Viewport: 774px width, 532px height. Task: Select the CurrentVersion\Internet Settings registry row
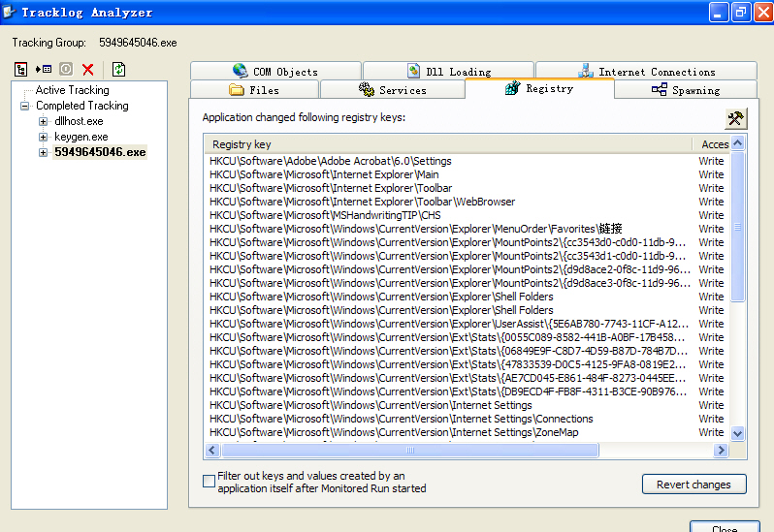[467, 405]
